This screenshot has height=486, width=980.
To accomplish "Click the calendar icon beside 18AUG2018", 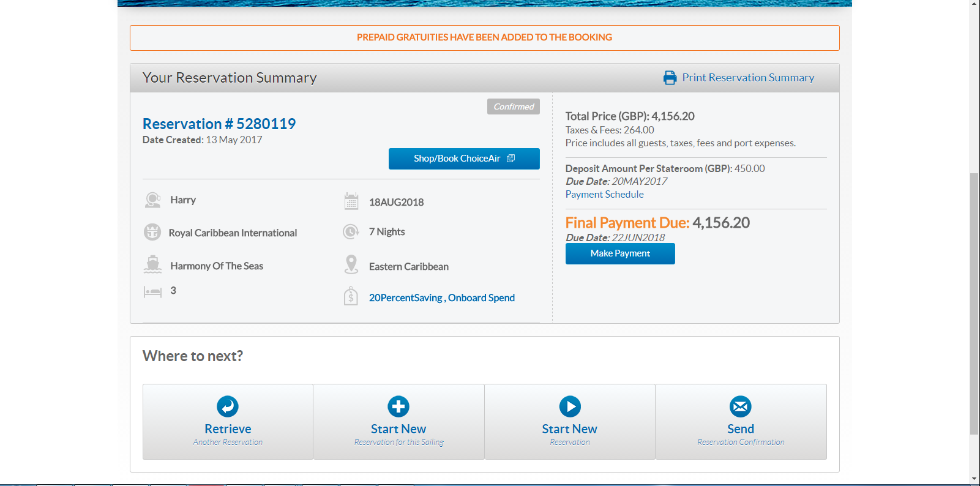I will coord(351,201).
